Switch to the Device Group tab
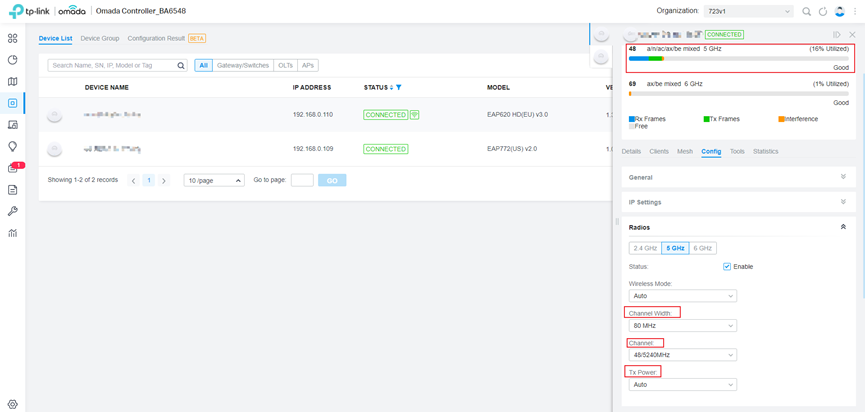Screen dimensions: 865x412 coord(100,39)
